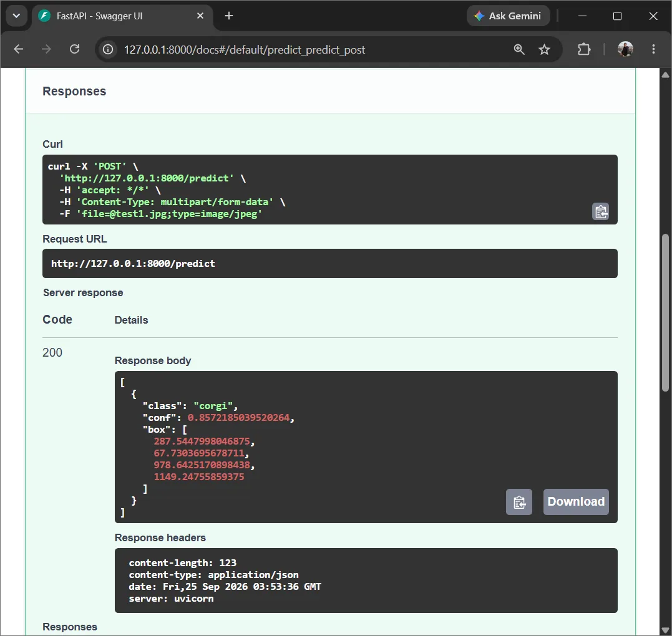This screenshot has height=636, width=672.
Task: Click the Curl section label
Action: coord(52,144)
